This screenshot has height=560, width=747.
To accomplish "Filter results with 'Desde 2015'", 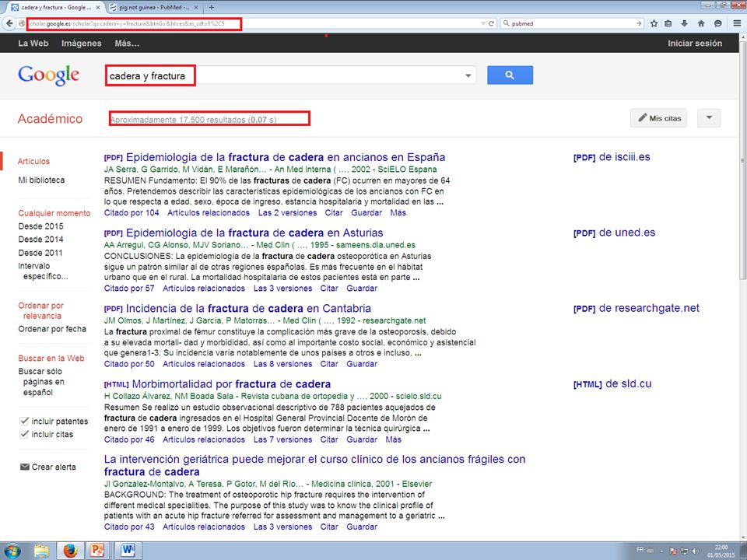I will (x=40, y=226).
